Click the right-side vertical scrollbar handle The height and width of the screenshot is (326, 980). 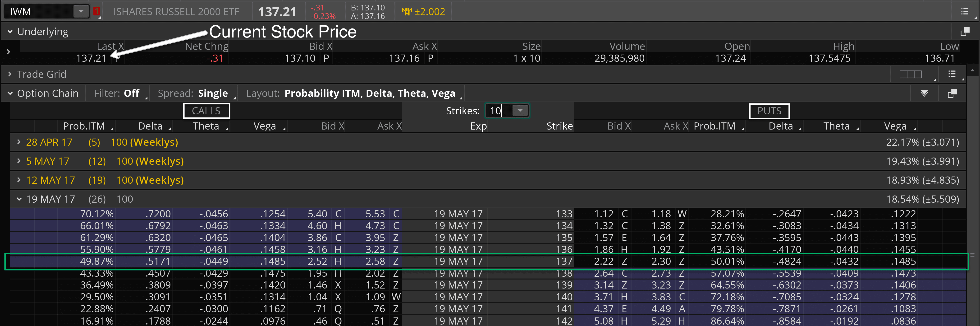(972, 255)
